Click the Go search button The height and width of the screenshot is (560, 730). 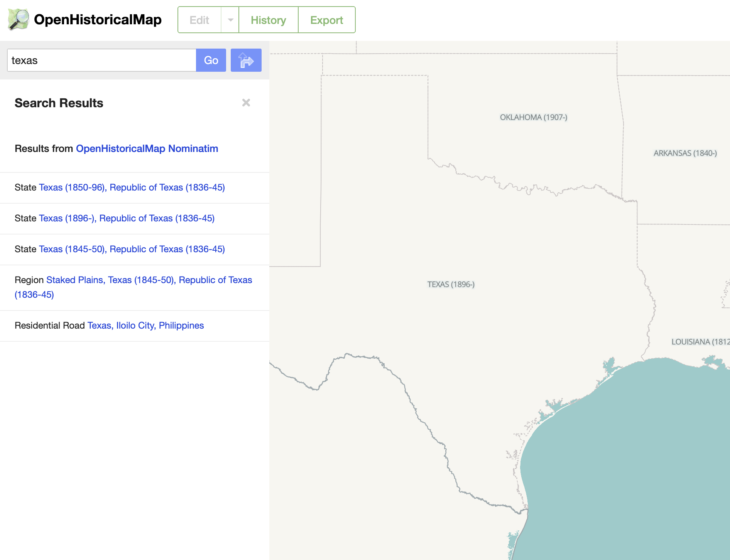coord(211,60)
